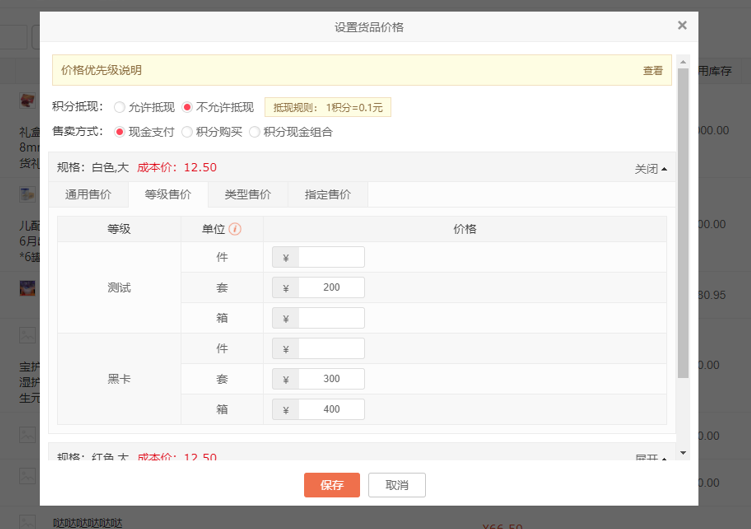Screen dimensions: 751x529
Task: Choose 积分现金组合 selling method
Action: click(x=255, y=132)
